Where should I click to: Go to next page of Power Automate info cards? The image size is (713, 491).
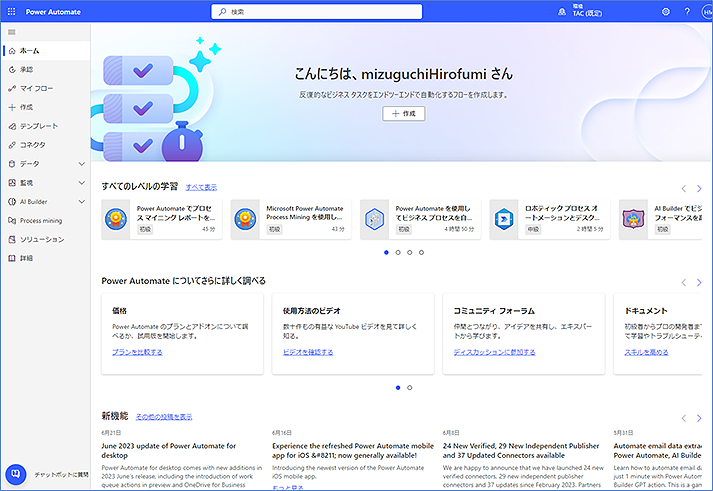pyautogui.click(x=699, y=282)
